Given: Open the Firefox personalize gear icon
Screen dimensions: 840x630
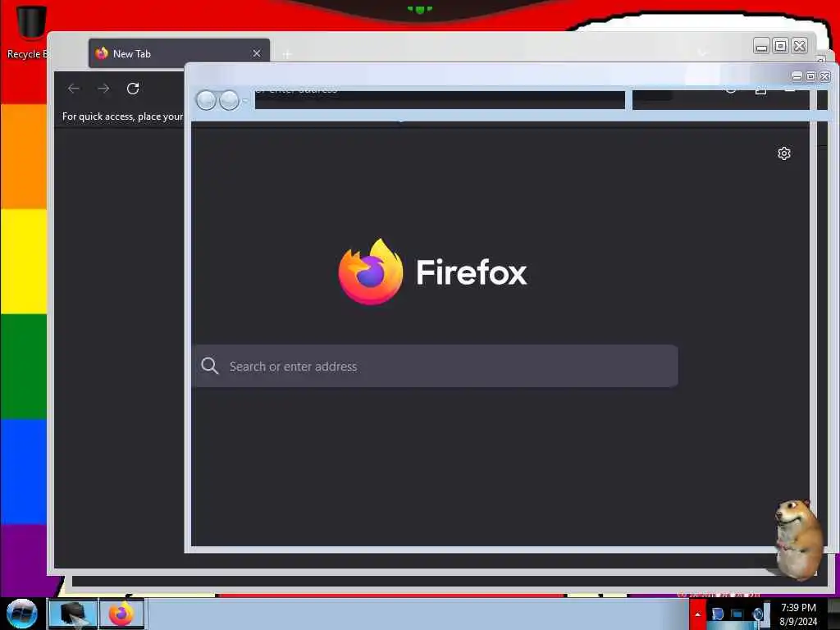Looking at the screenshot, I should pos(783,153).
